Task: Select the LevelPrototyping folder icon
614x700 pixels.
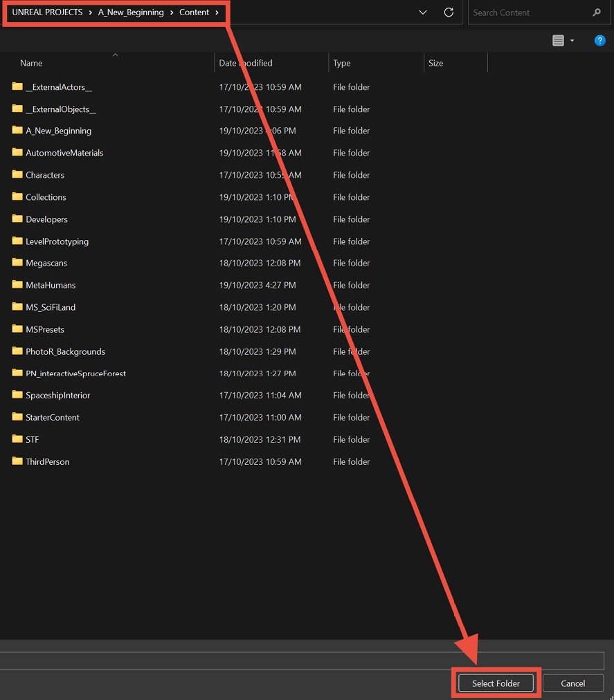Action: (x=17, y=241)
